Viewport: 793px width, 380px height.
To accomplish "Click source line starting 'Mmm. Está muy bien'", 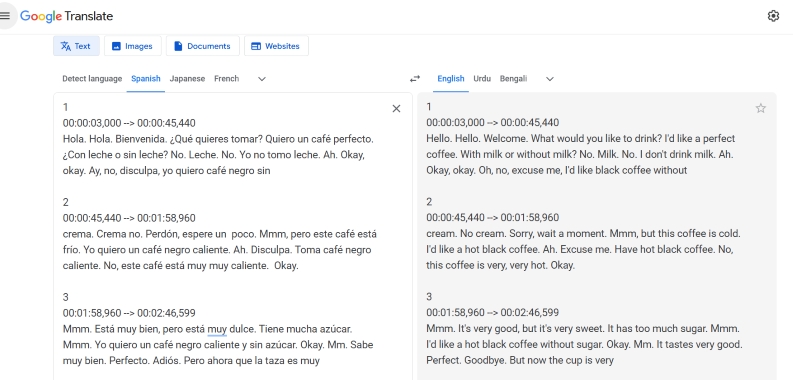I will click(x=207, y=329).
